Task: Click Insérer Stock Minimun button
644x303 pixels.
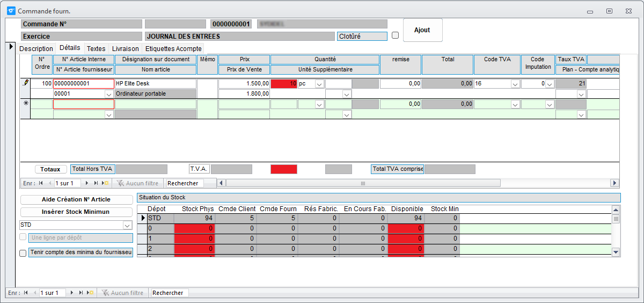Action: (76, 212)
